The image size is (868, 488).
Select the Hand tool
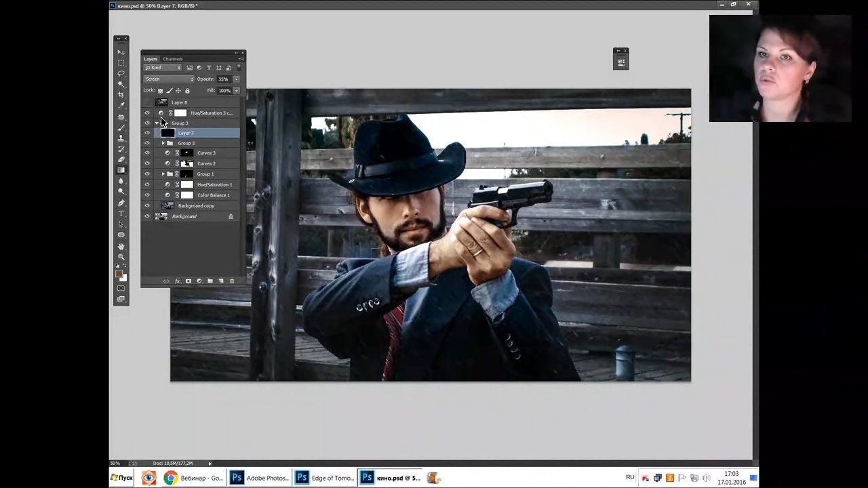coord(121,247)
